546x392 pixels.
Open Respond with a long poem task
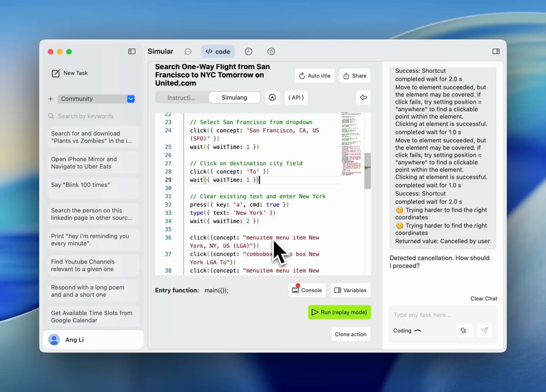coord(93,291)
